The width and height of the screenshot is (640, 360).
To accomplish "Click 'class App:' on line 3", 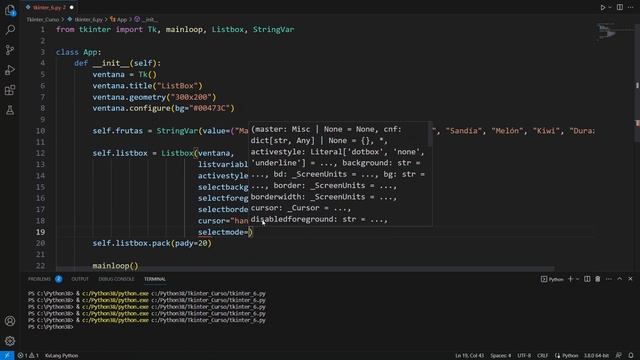I will click(x=78, y=52).
